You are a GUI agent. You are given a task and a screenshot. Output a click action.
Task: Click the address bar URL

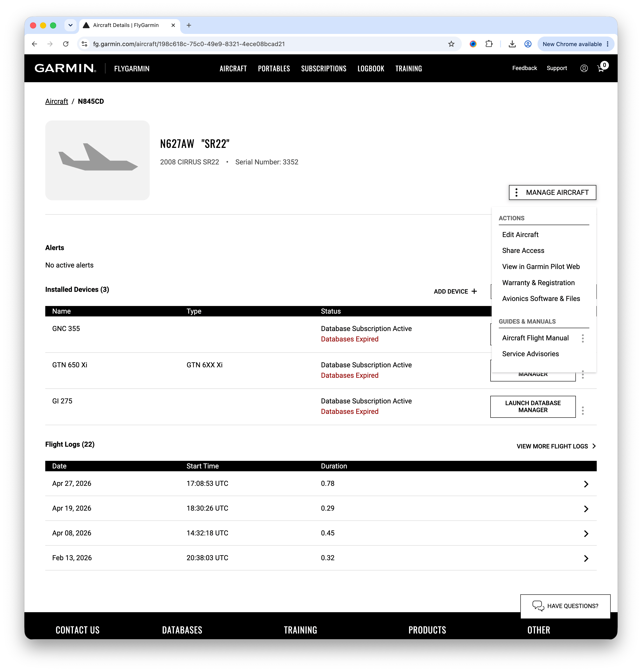(189, 44)
